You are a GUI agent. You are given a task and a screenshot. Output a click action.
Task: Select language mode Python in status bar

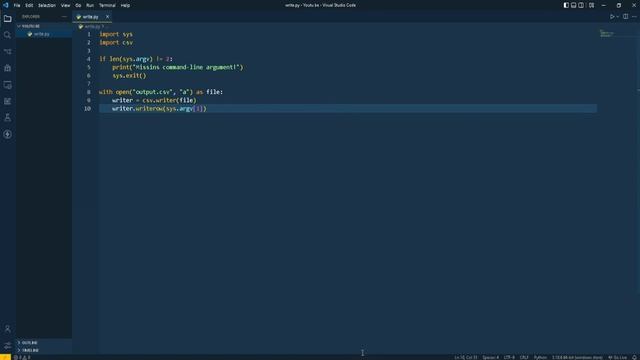pos(540,357)
